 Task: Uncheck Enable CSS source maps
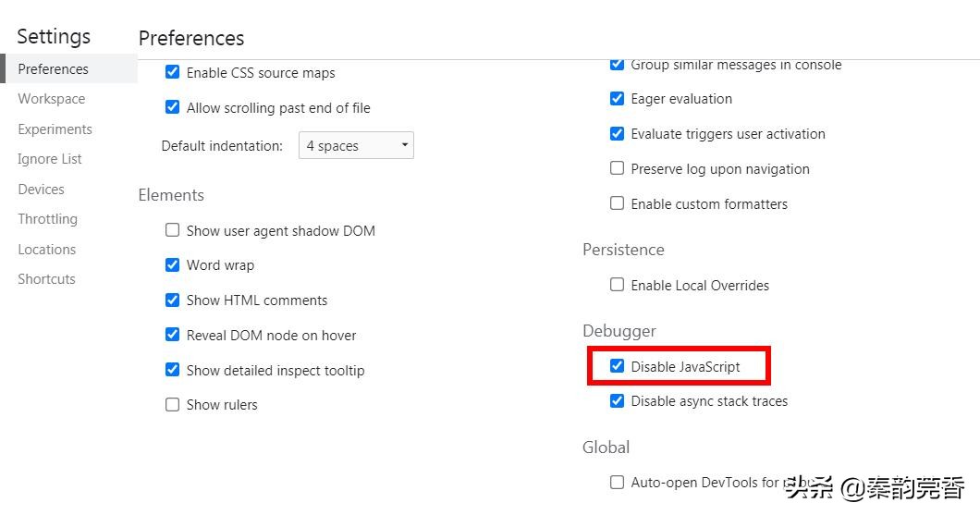(x=172, y=72)
